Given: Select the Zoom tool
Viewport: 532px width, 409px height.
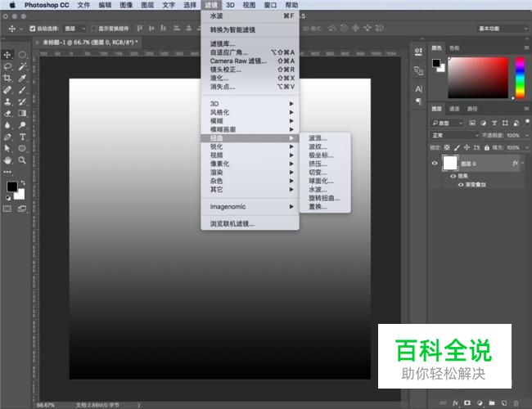Looking at the screenshot, I should click(22, 160).
